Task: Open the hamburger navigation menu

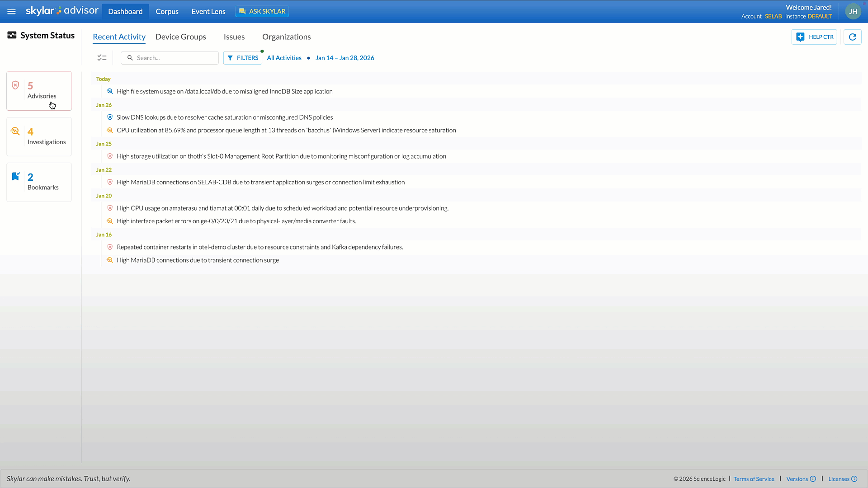Action: 11,11
